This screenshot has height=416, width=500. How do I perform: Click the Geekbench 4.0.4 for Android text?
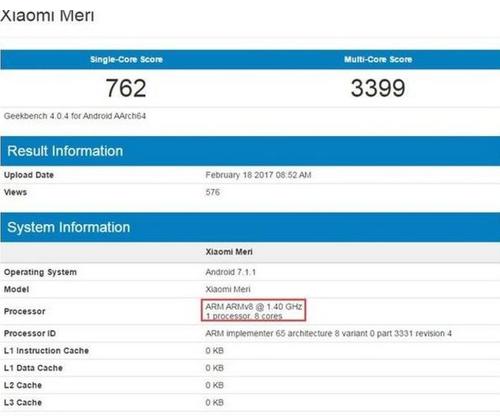coord(75,116)
